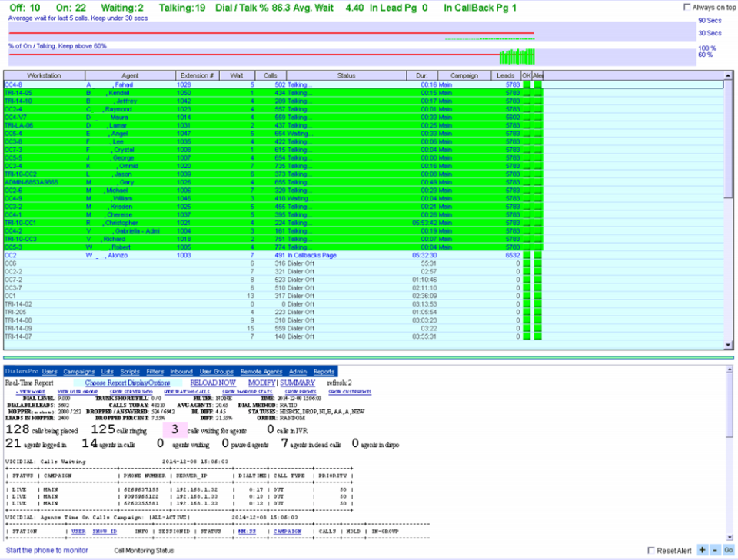Click the SHOW INGROUP STATS link
The image size is (738, 560).
(x=247, y=392)
